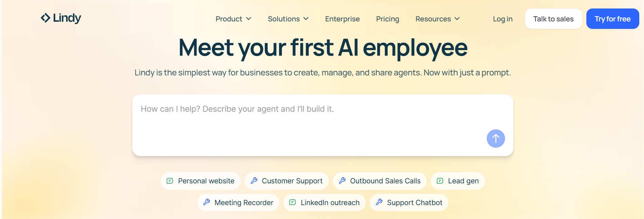644x219 pixels.
Task: Click the Lindy logo icon
Action: click(x=45, y=18)
